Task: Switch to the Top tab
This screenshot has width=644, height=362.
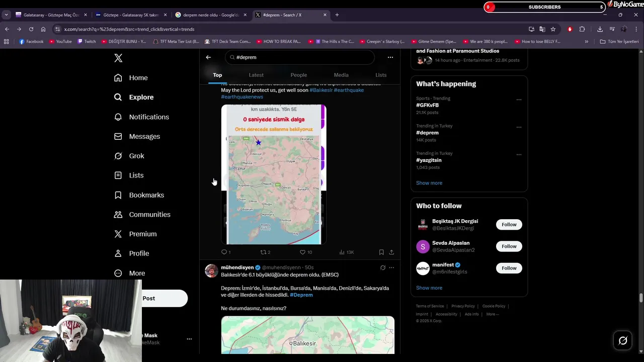Action: tap(217, 75)
